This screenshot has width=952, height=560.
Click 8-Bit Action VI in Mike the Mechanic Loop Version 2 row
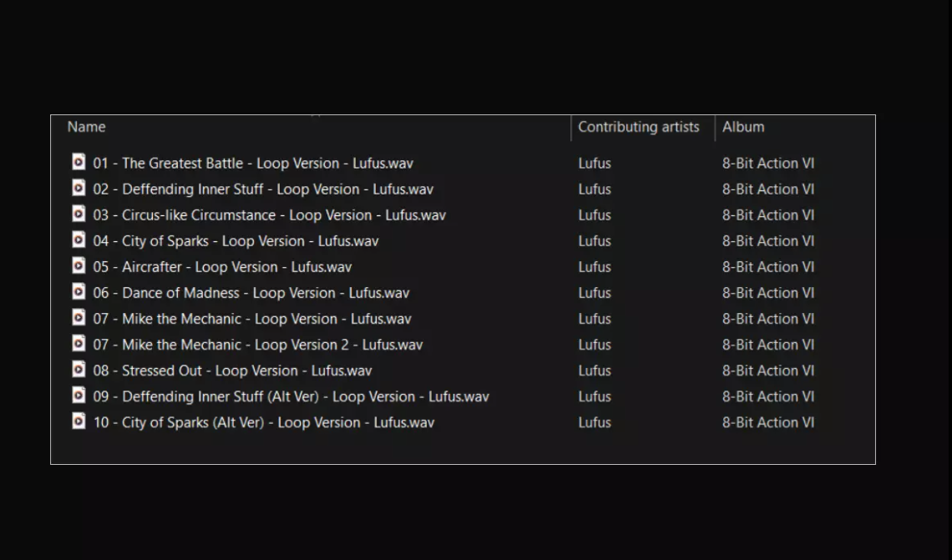768,346
